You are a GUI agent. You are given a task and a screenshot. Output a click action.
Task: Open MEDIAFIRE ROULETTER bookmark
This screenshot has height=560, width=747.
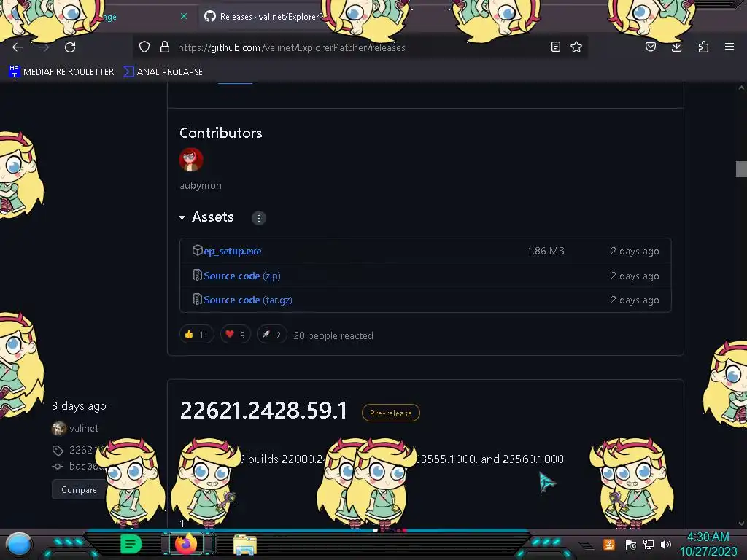click(x=61, y=72)
